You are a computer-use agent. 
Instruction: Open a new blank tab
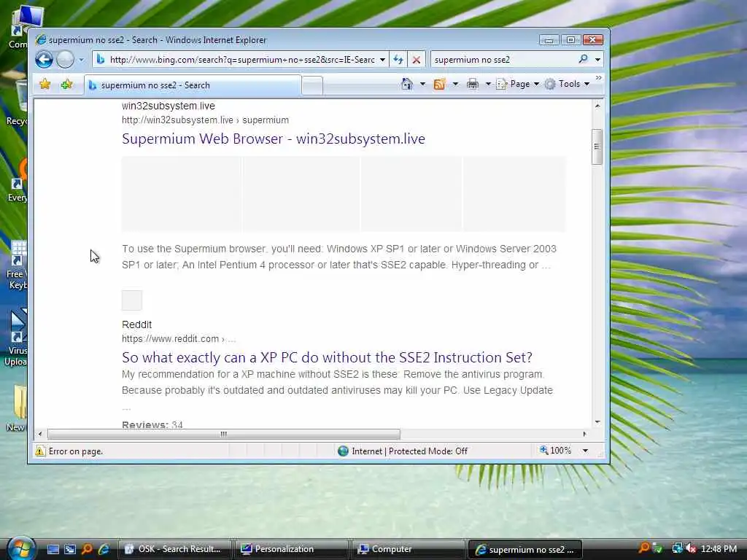coord(312,86)
